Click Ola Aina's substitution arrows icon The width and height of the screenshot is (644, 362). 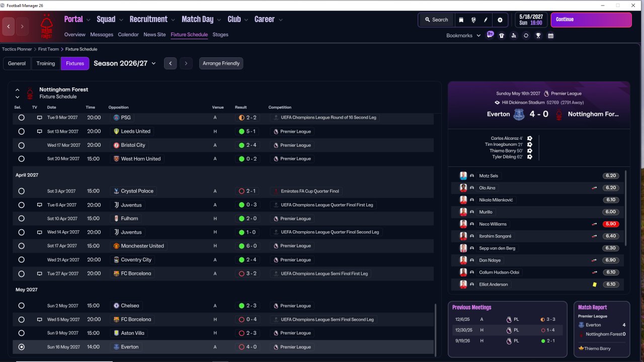[594, 188]
